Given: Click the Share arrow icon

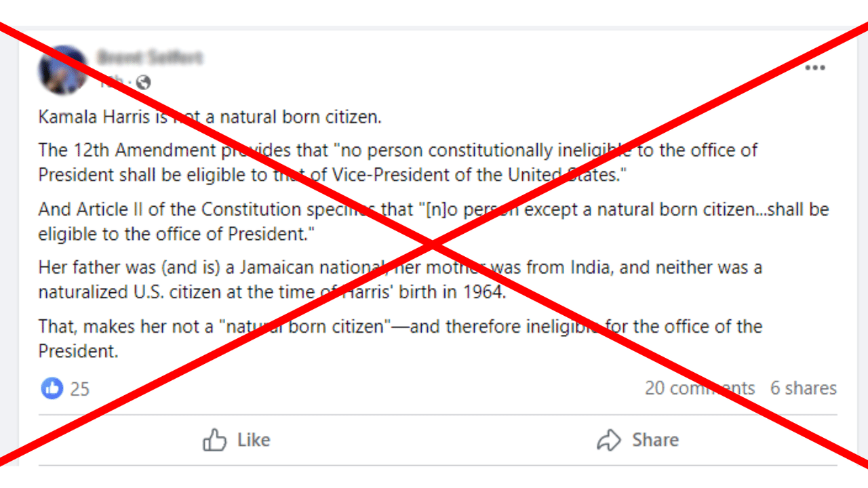Looking at the screenshot, I should (x=610, y=440).
